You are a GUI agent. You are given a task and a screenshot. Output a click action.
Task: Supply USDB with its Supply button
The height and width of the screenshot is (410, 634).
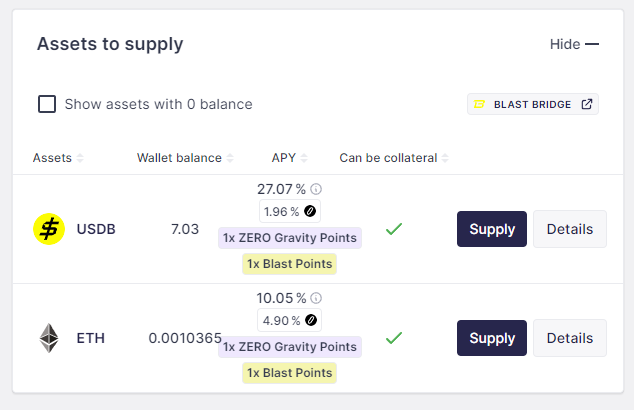coord(492,229)
